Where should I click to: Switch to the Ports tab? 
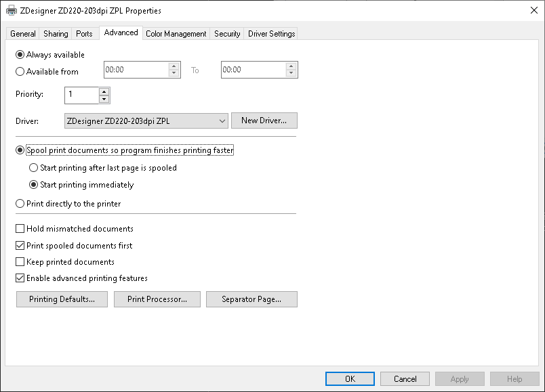coord(84,33)
